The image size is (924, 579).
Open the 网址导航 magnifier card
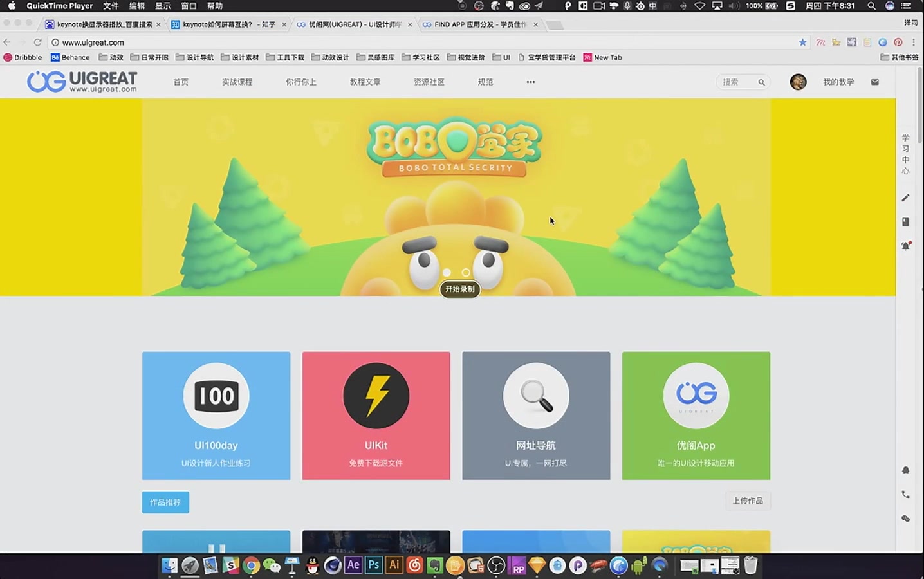[x=536, y=416]
